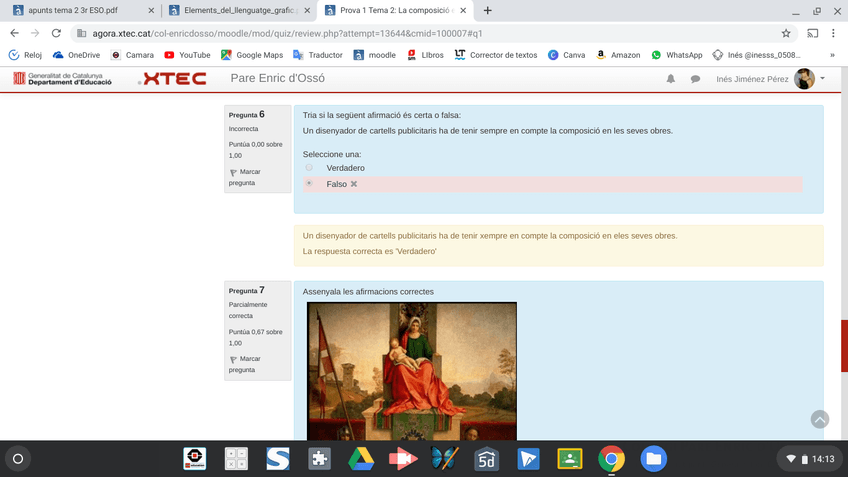Screen dimensions: 848x477
Task: Open WhatsApp bookmark
Action: (677, 55)
